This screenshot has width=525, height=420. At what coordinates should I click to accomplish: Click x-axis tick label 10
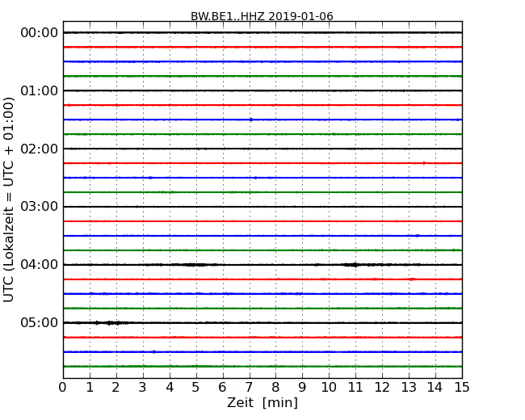[x=329, y=388]
